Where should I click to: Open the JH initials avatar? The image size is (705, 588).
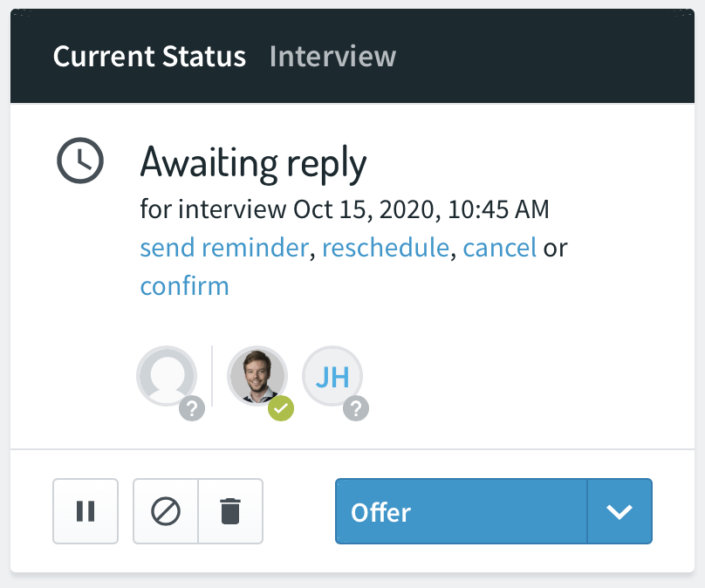click(x=332, y=376)
